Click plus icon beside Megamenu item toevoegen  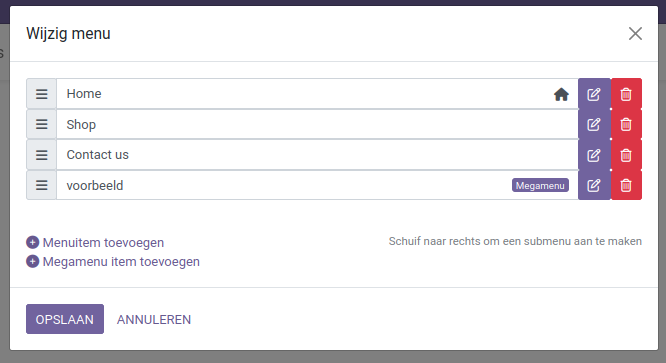point(33,262)
